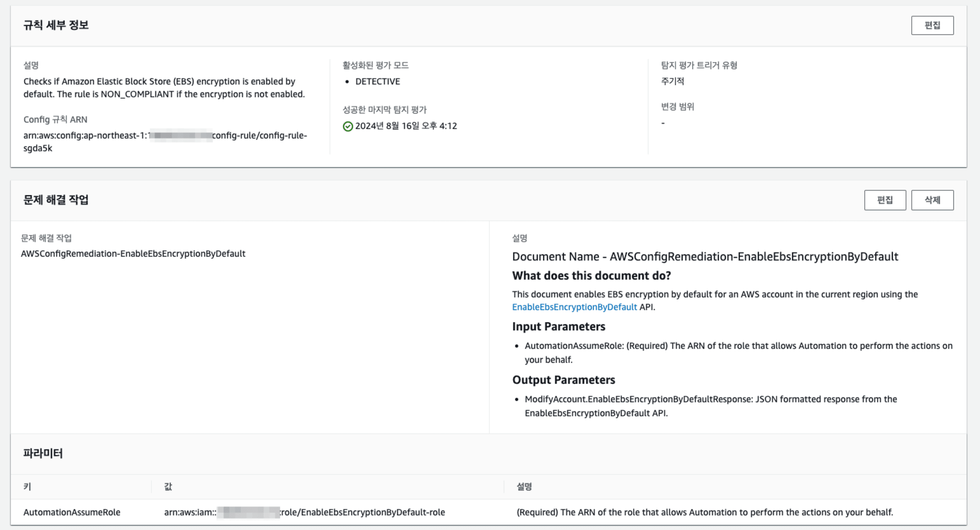The image size is (980, 530).
Task: Click the Input Parameters heading
Action: [559, 327]
